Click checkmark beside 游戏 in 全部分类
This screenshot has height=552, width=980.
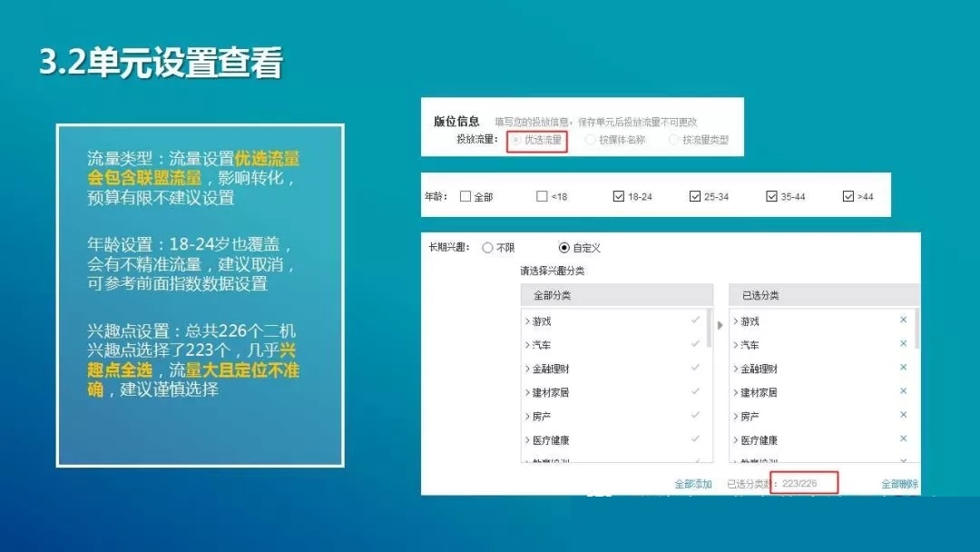tap(695, 320)
